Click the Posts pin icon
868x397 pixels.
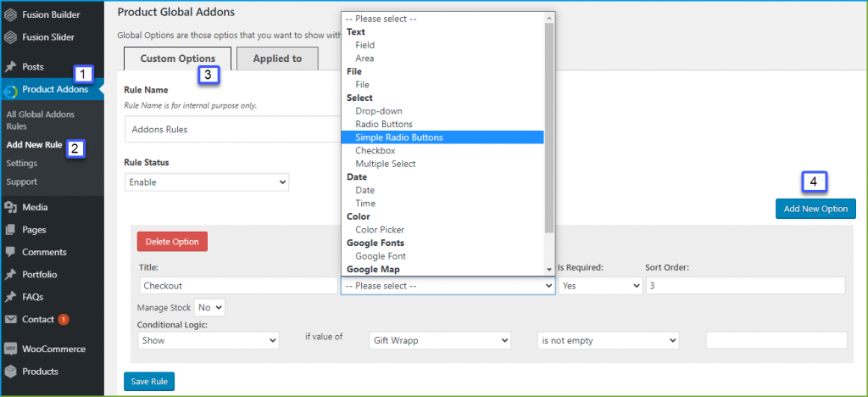(9, 67)
